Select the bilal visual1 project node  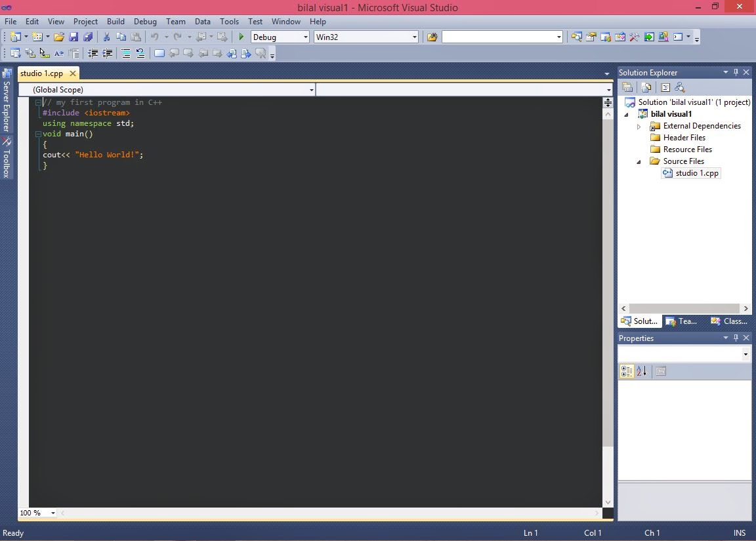[x=671, y=113]
